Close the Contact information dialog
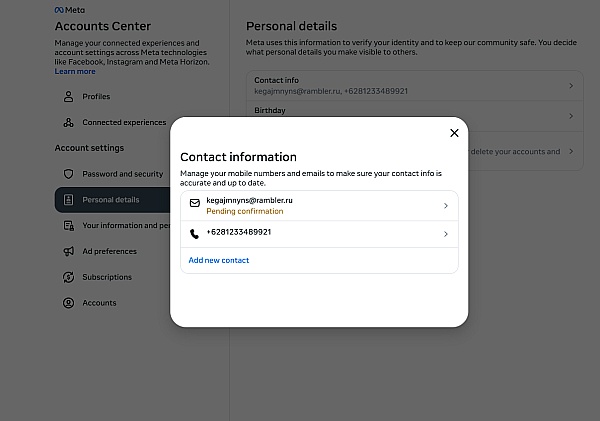 click(454, 133)
